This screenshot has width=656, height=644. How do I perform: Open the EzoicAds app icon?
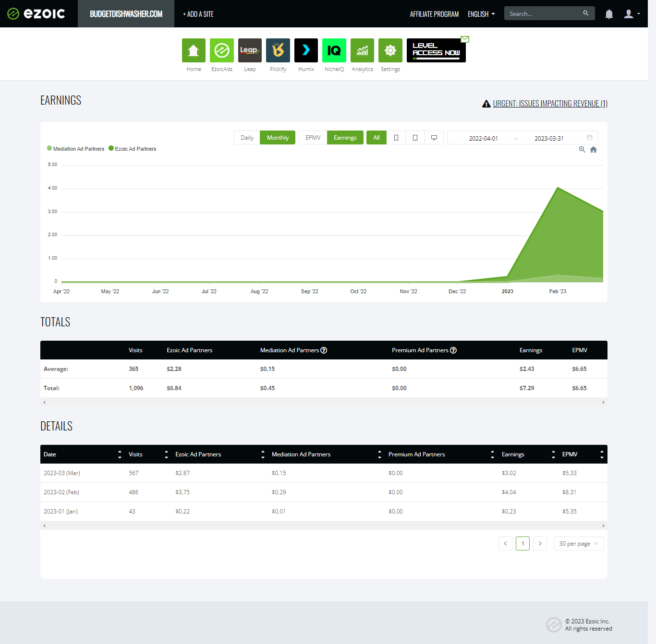[x=222, y=50]
